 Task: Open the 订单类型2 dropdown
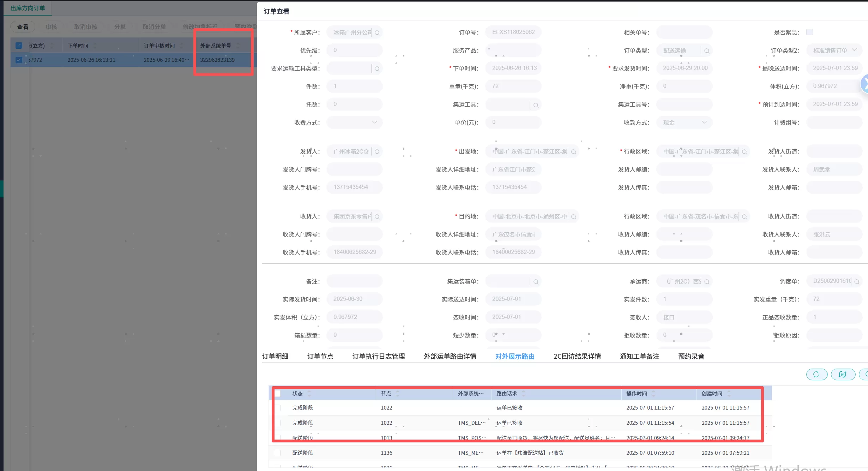[854, 50]
